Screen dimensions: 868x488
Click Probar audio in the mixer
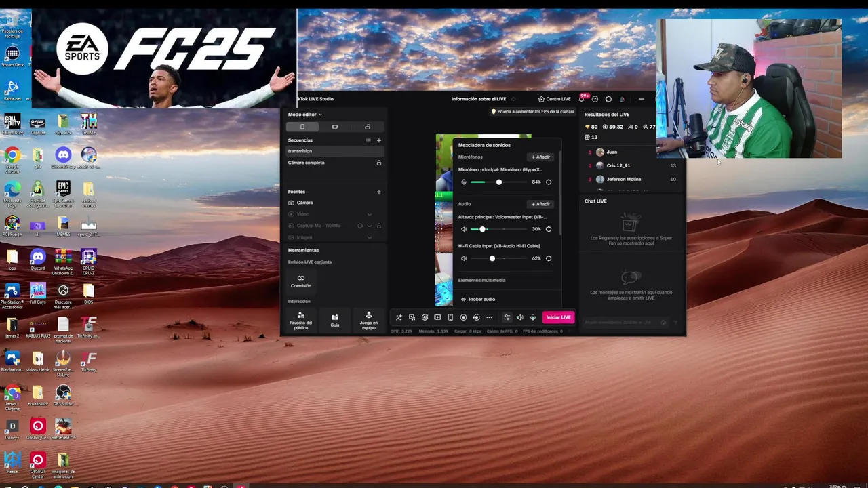tap(478, 299)
